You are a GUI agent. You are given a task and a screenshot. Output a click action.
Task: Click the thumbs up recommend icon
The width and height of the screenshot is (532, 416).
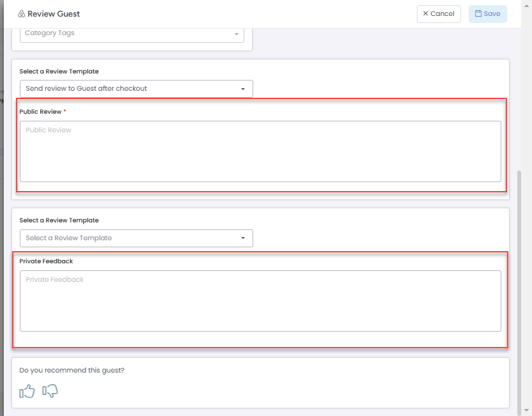click(27, 391)
